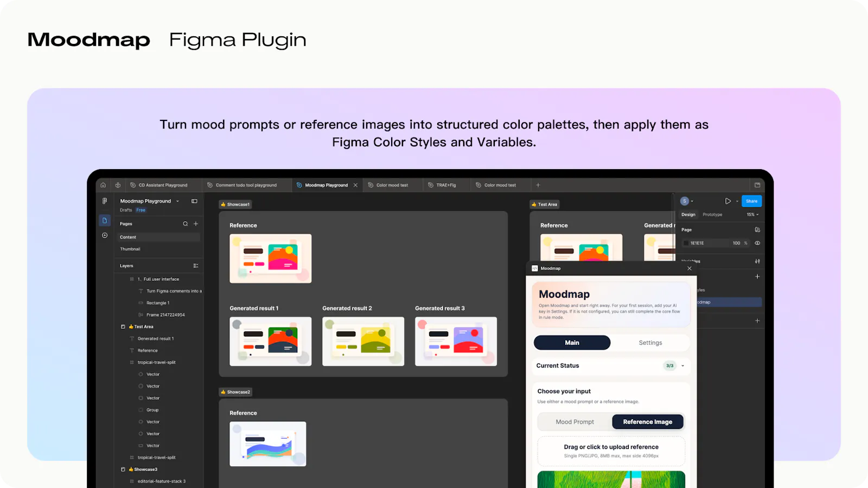The image size is (868, 488).
Task: Click the blue Share button
Action: pos(752,201)
